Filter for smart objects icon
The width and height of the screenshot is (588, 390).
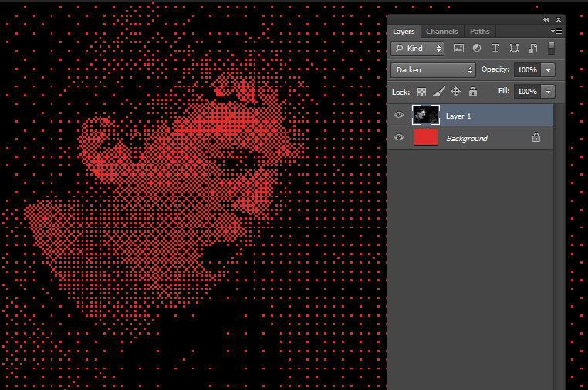[x=532, y=48]
